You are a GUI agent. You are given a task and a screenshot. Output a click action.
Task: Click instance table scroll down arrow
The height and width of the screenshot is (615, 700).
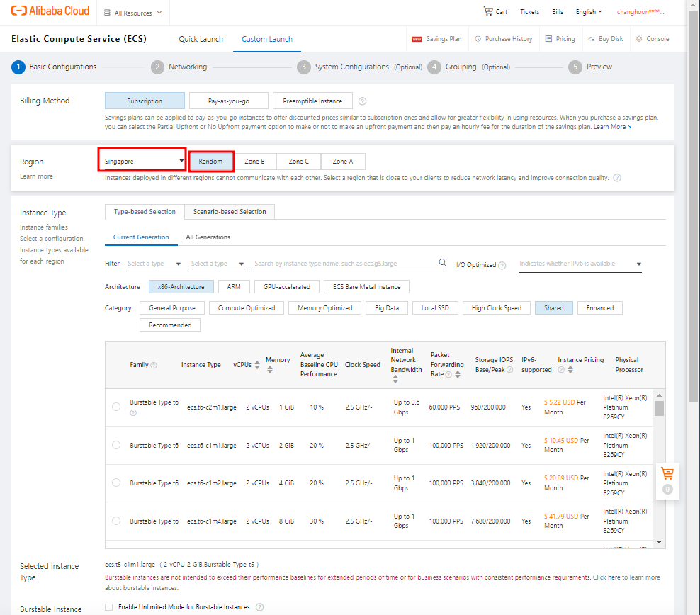659,542
